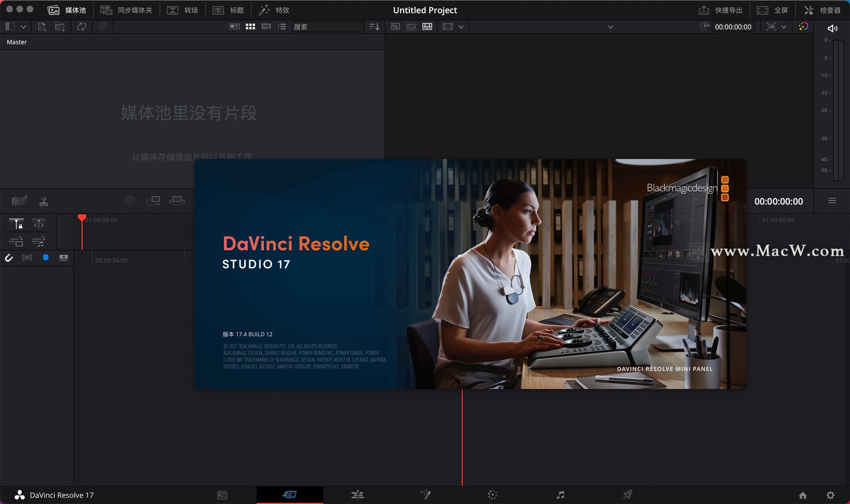Click the sync clips icon
Image resolution: width=850 pixels, height=504 pixels.
point(81,27)
